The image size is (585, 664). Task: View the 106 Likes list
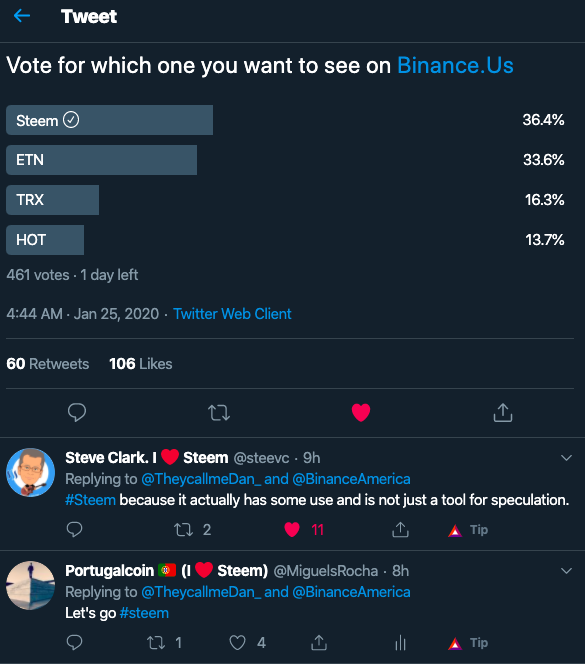pos(141,364)
